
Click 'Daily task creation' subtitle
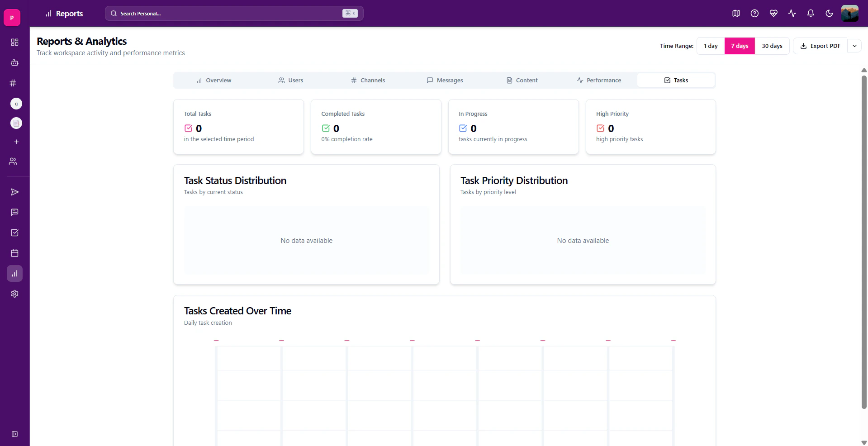(x=208, y=323)
